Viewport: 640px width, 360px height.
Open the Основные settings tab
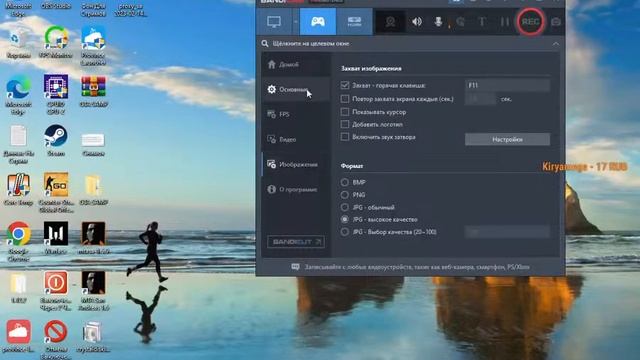296,89
